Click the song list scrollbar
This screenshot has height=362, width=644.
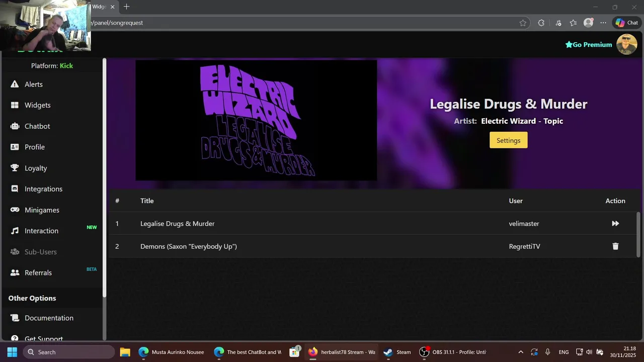pyautogui.click(x=639, y=234)
